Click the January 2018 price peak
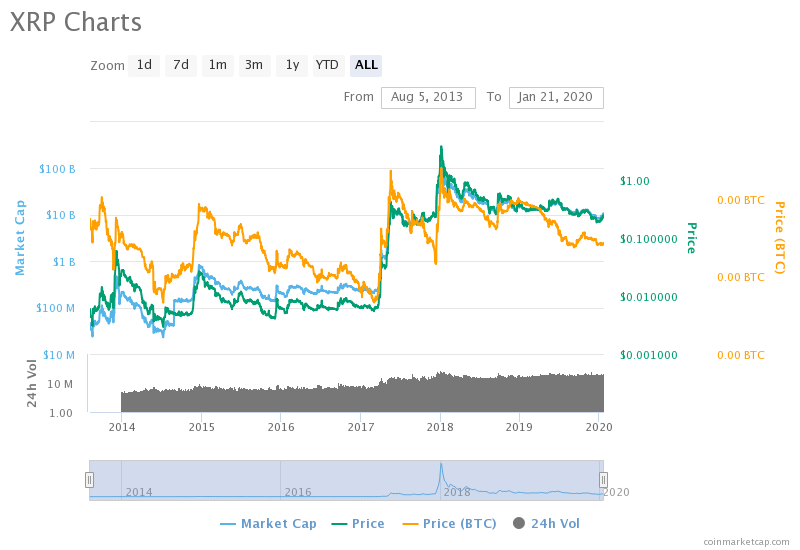The image size is (800, 550). 441,148
